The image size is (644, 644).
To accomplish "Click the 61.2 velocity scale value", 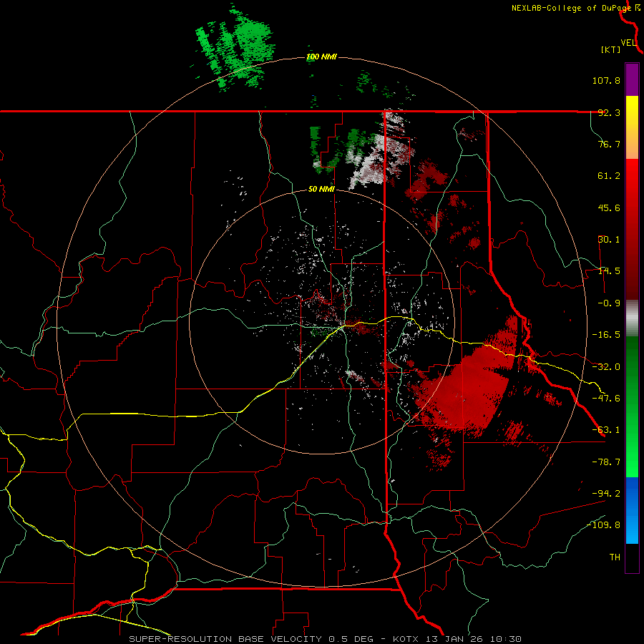I will [609, 176].
